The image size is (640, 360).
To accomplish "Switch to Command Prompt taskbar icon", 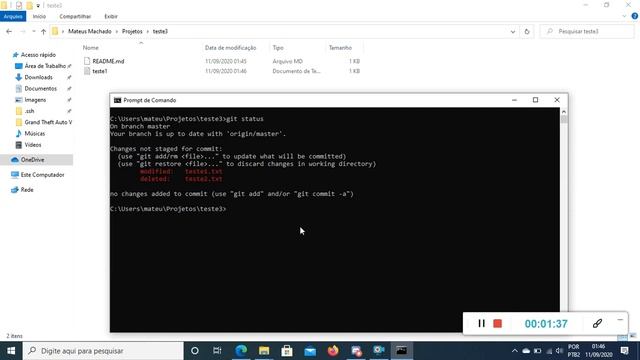I will (x=402, y=351).
